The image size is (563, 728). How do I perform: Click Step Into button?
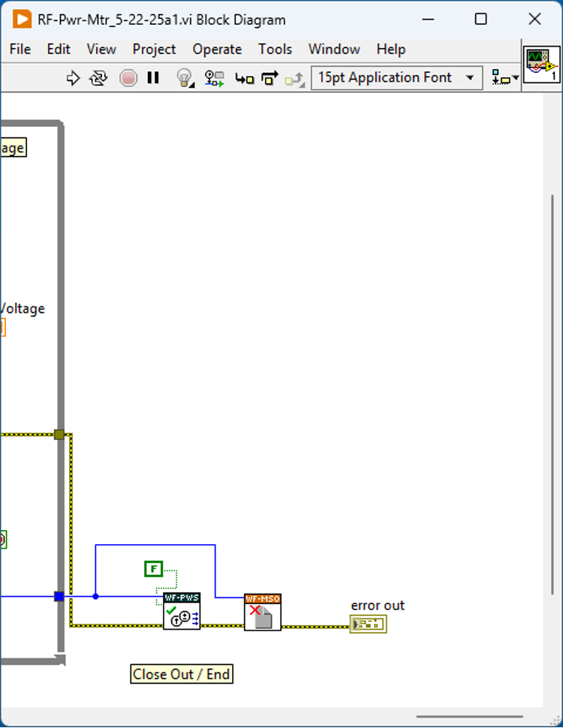245,79
